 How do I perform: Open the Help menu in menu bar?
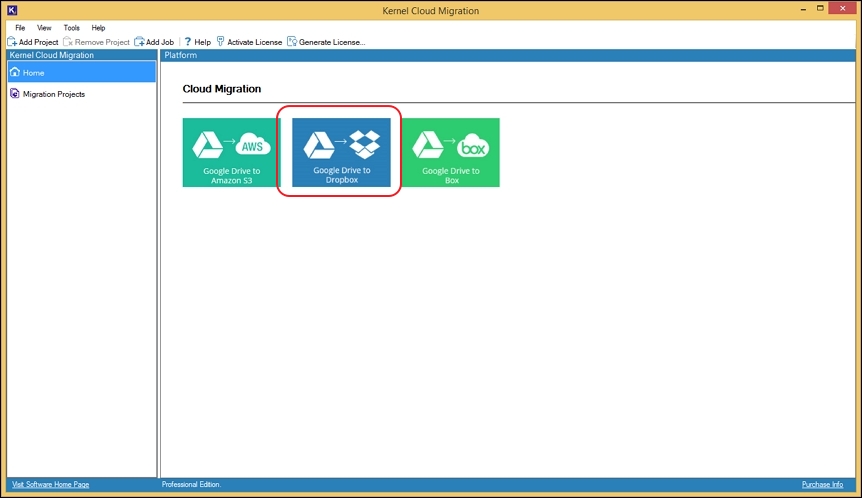pyautogui.click(x=98, y=27)
